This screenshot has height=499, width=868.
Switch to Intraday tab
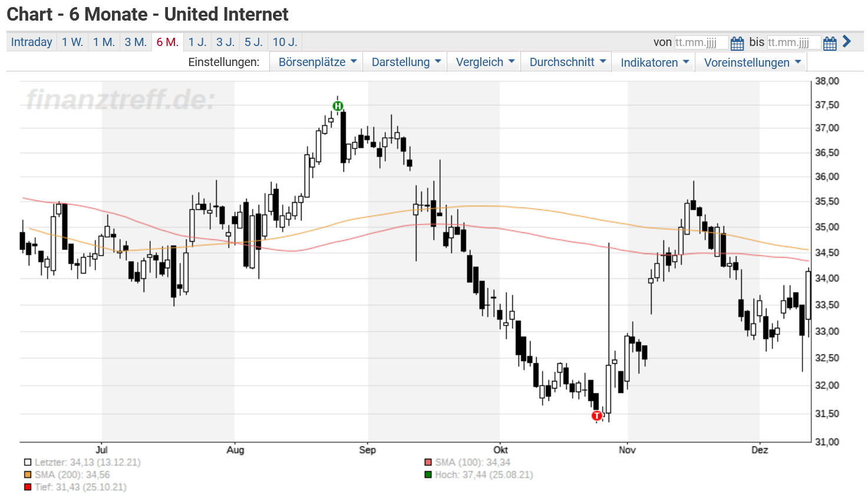point(32,42)
